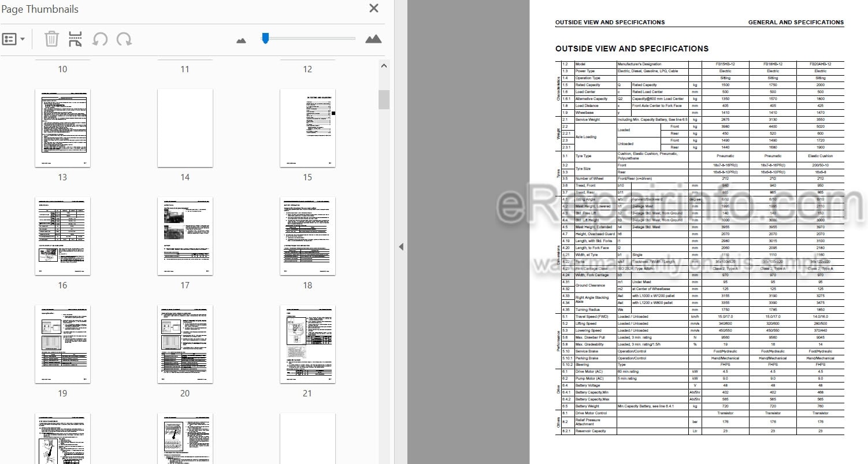Select page 17 thumbnail
The width and height of the screenshot is (868, 464).
(x=185, y=236)
